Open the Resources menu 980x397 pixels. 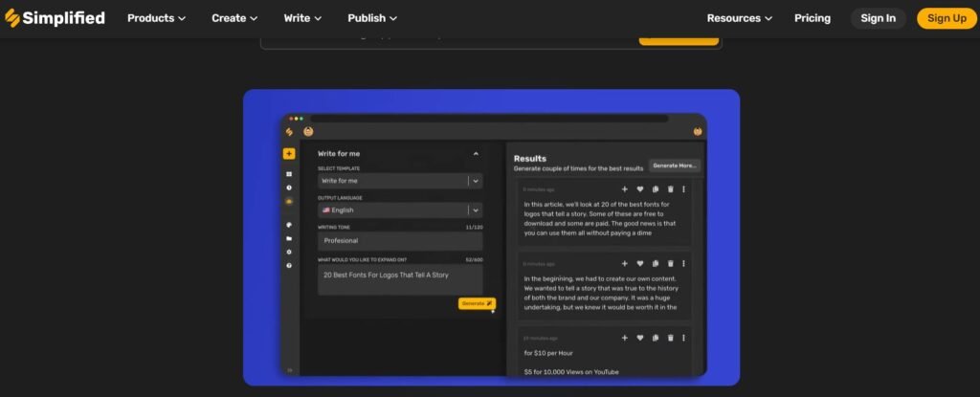click(740, 18)
